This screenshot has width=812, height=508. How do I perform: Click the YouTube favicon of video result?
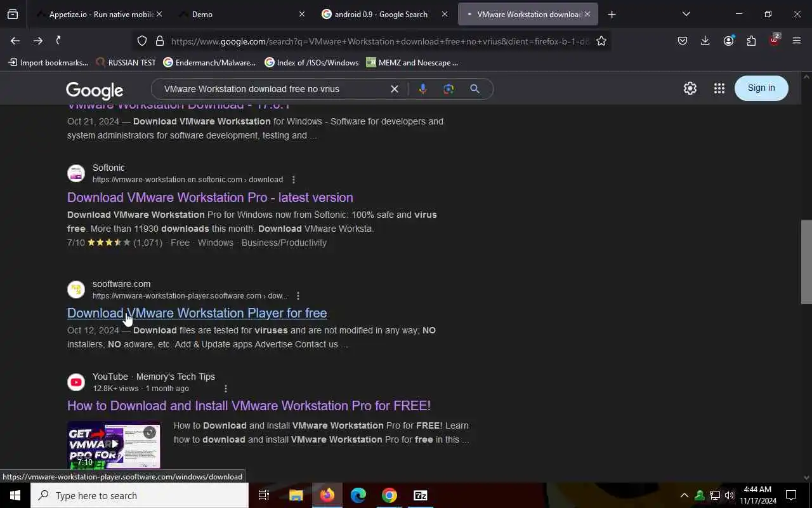[x=76, y=382]
